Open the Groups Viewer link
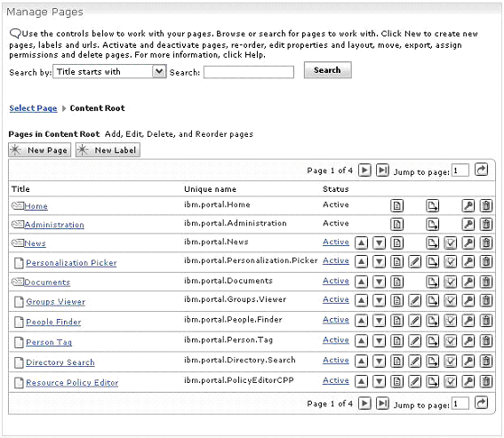 [x=56, y=302]
